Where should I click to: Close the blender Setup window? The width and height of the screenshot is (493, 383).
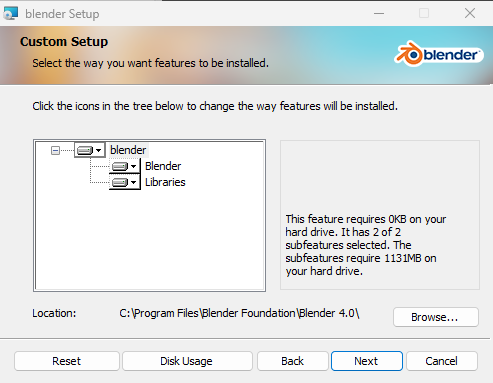click(470, 13)
